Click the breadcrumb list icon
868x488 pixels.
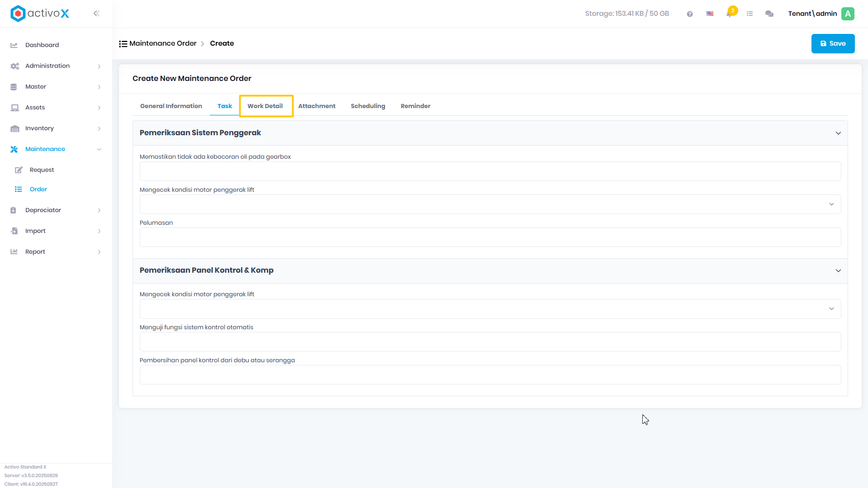tap(123, 44)
